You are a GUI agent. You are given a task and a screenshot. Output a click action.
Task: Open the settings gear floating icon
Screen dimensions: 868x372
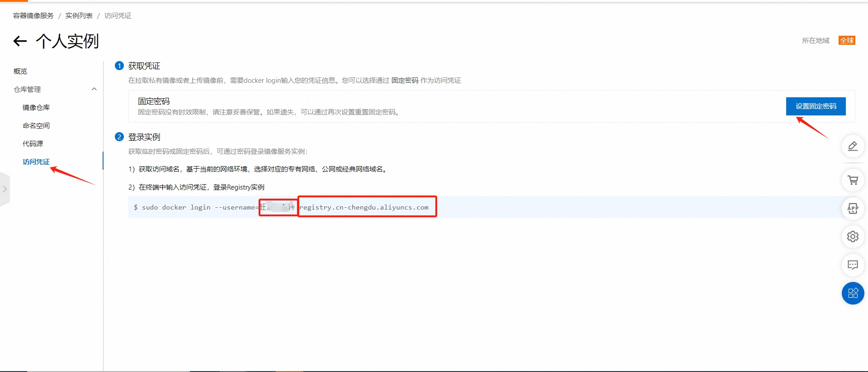(x=853, y=237)
